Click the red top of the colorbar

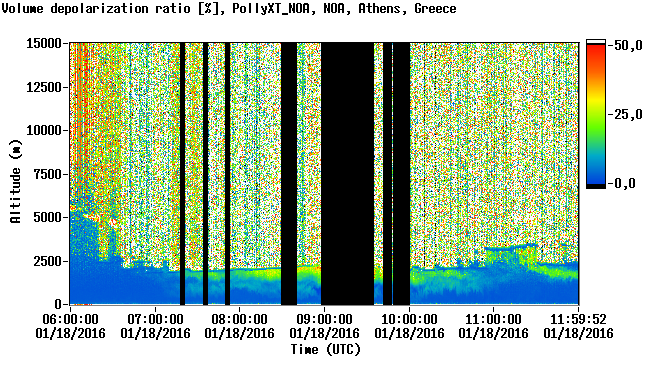point(596,49)
